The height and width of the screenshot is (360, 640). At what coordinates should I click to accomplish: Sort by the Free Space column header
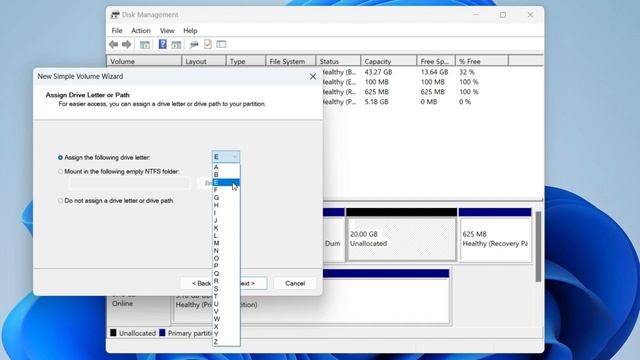[436, 61]
